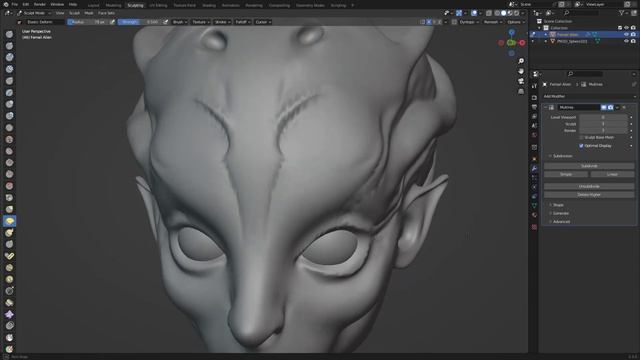Uncheck Optimal Display checkbox
The width and height of the screenshot is (640, 360).
581,146
